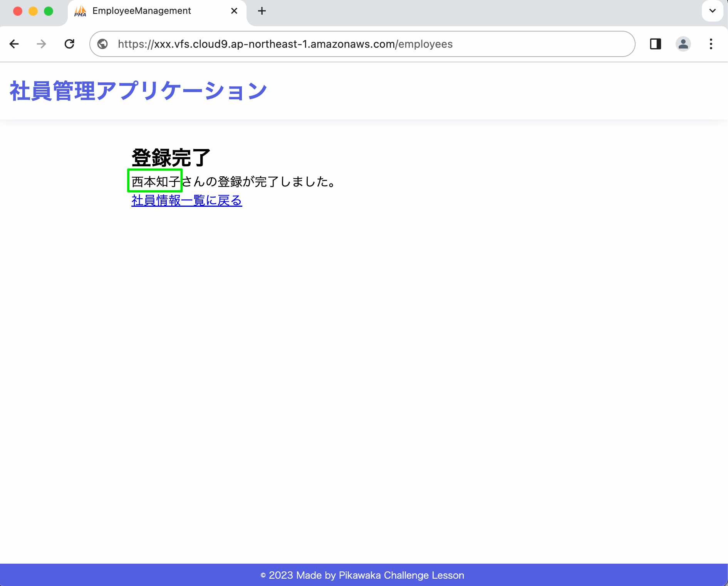Reload the current page
This screenshot has width=728, height=586.
pyautogui.click(x=69, y=44)
